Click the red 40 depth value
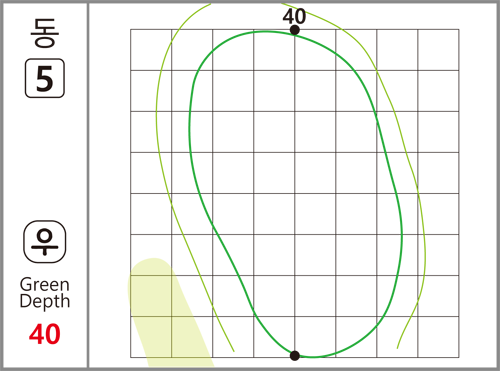 click(x=45, y=334)
